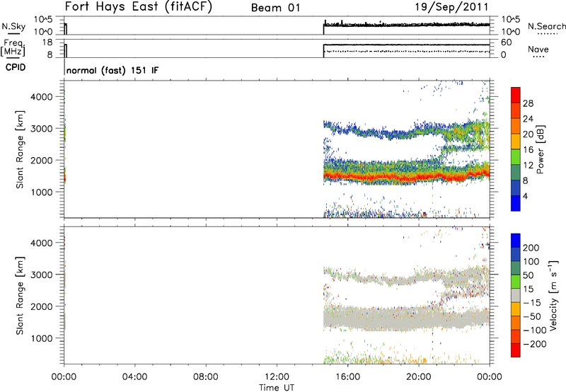Click the 'normal (fast) 151 IF' text
This screenshot has width=566, height=392.
tap(112, 70)
